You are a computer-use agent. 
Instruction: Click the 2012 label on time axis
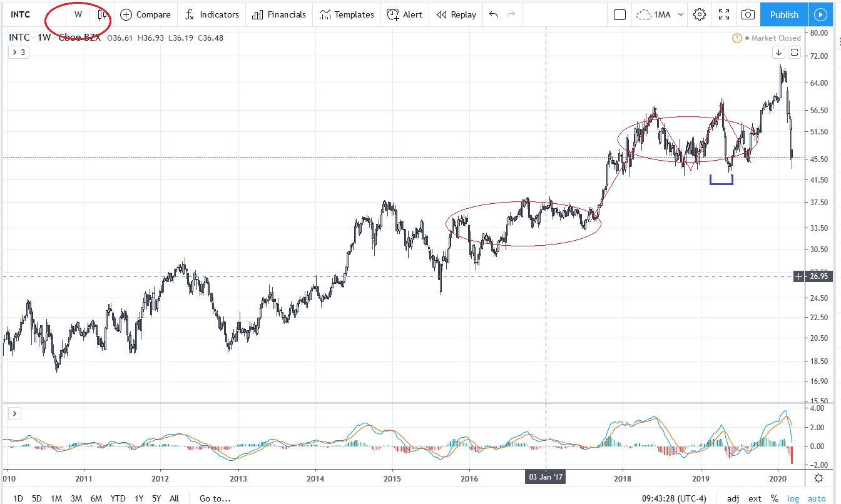161,478
